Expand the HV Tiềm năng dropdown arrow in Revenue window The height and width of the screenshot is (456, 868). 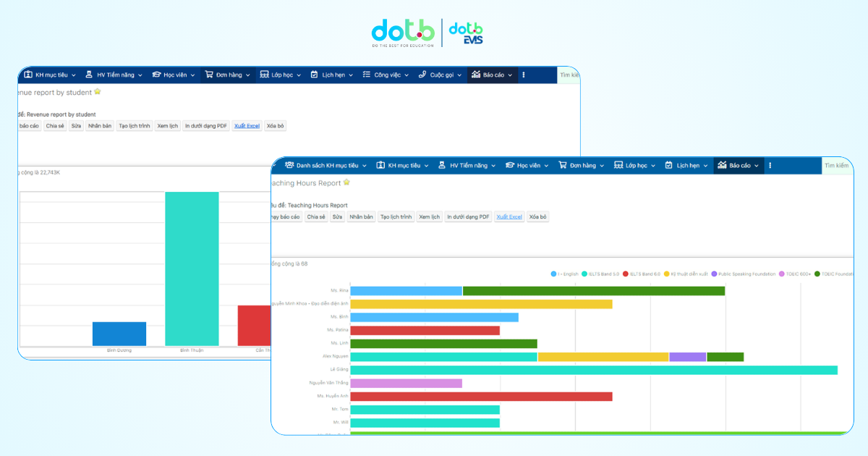[139, 75]
